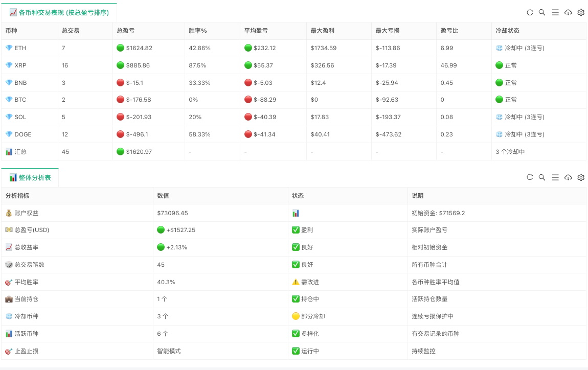This screenshot has width=588, height=370.
Task: Open the hamburger menu of 各币种交易表现
Action: [x=555, y=12]
